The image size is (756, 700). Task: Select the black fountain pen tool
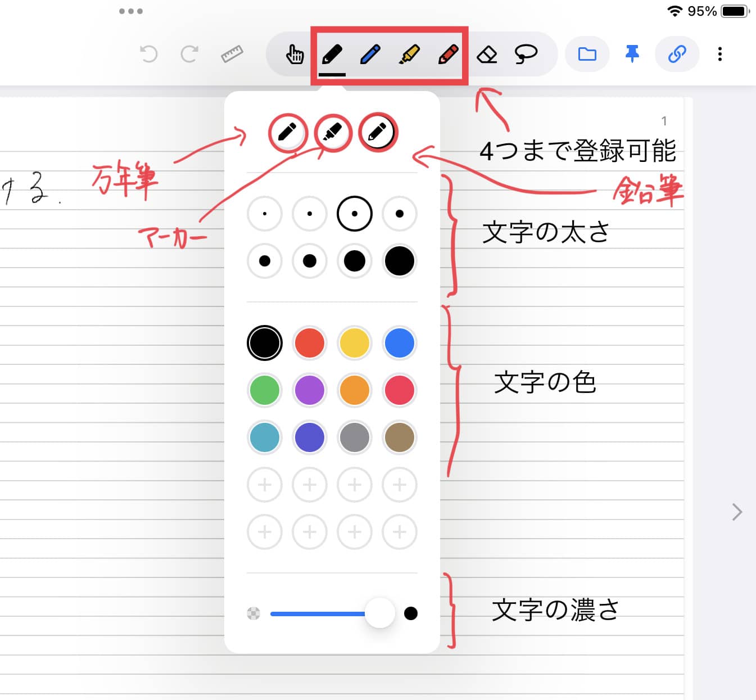pos(332,54)
